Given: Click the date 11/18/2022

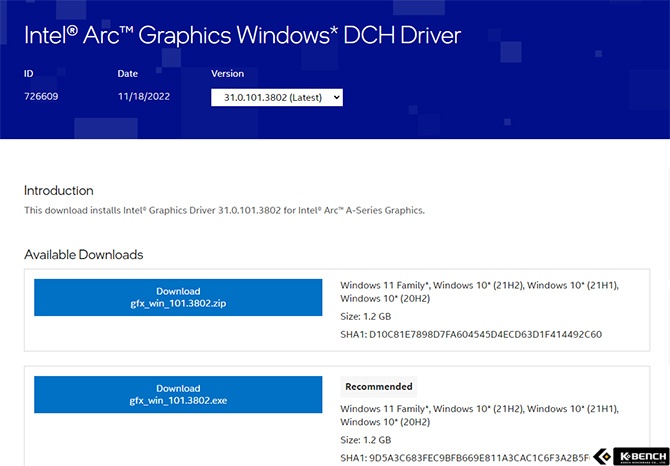Looking at the screenshot, I should tap(144, 97).
